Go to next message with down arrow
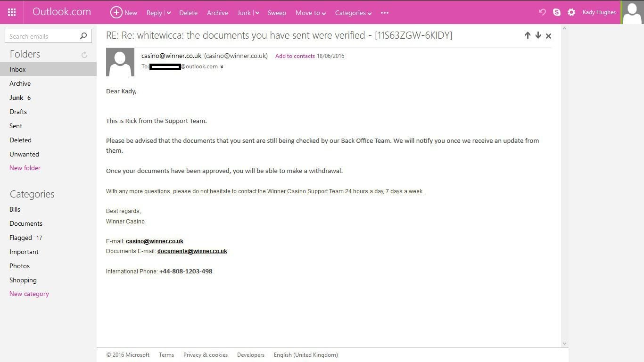Image resolution: width=644 pixels, height=362 pixels. pyautogui.click(x=538, y=35)
